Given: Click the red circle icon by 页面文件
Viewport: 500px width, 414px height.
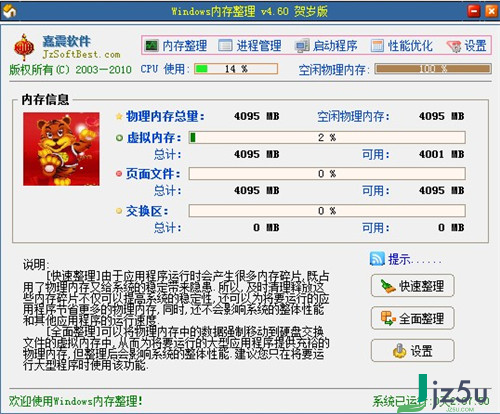Looking at the screenshot, I should coord(119,174).
